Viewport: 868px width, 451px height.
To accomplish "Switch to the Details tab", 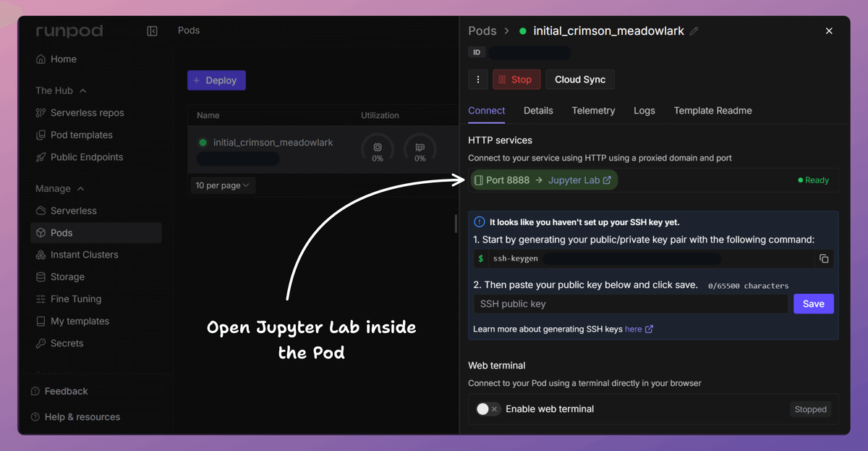I will point(538,111).
